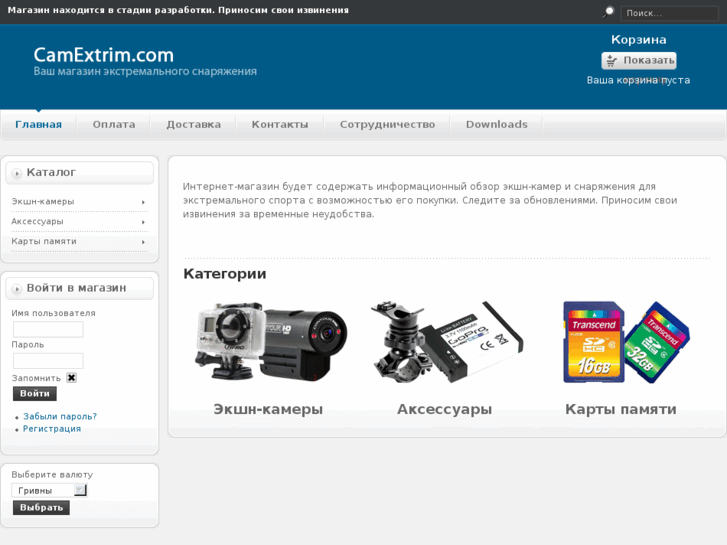Click the site tagline under CamExtrim.com
The width and height of the screenshot is (727, 545).
(145, 71)
